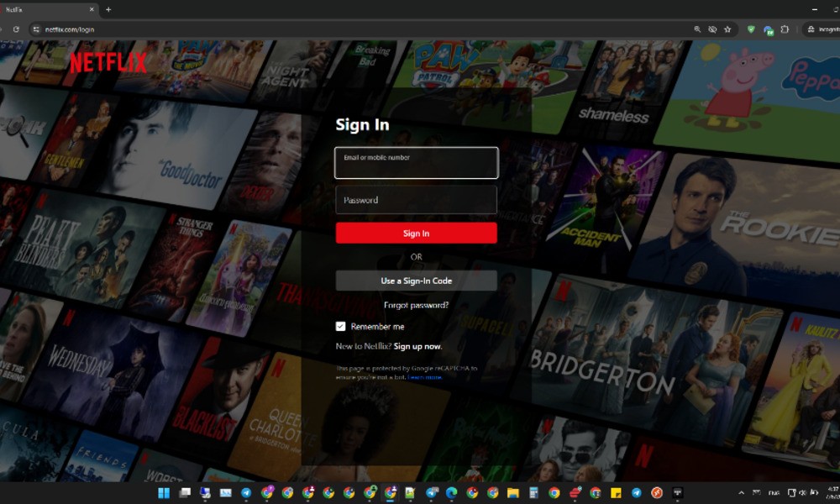840x504 pixels.
Task: Focus the Email or mobile number field
Action: point(417,163)
